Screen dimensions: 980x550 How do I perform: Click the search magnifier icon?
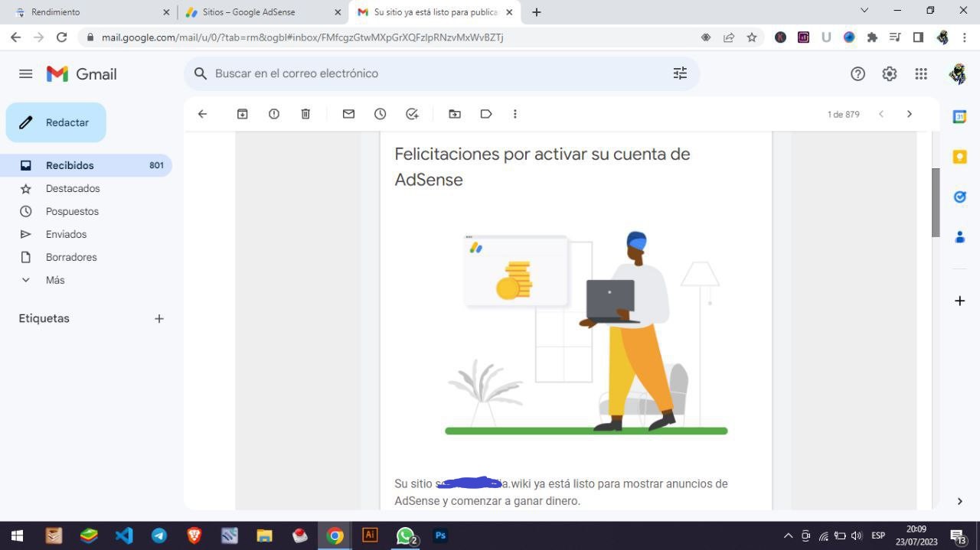click(x=201, y=73)
